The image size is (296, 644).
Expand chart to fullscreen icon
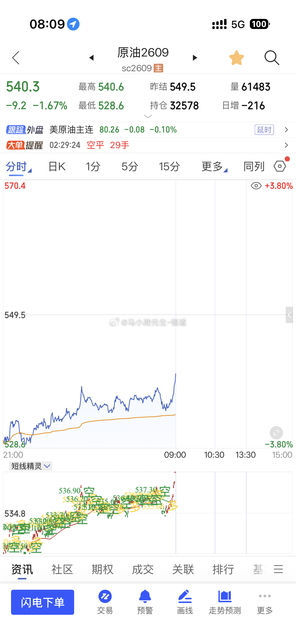[x=276, y=433]
